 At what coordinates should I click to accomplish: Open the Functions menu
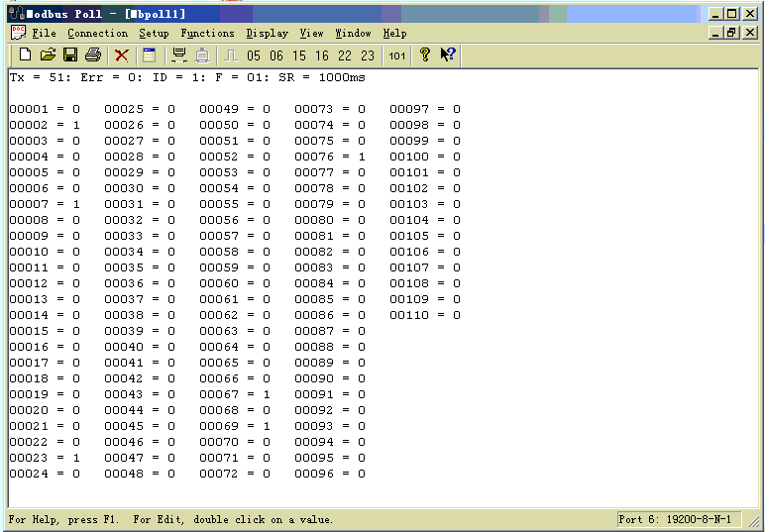point(207,34)
